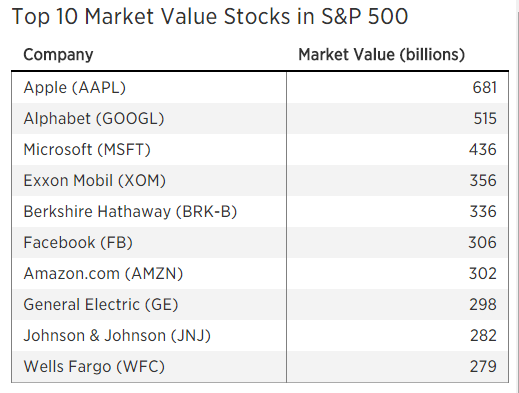Image resolution: width=519 pixels, height=393 pixels.
Task: Click Apple's market value of 681
Action: [484, 88]
